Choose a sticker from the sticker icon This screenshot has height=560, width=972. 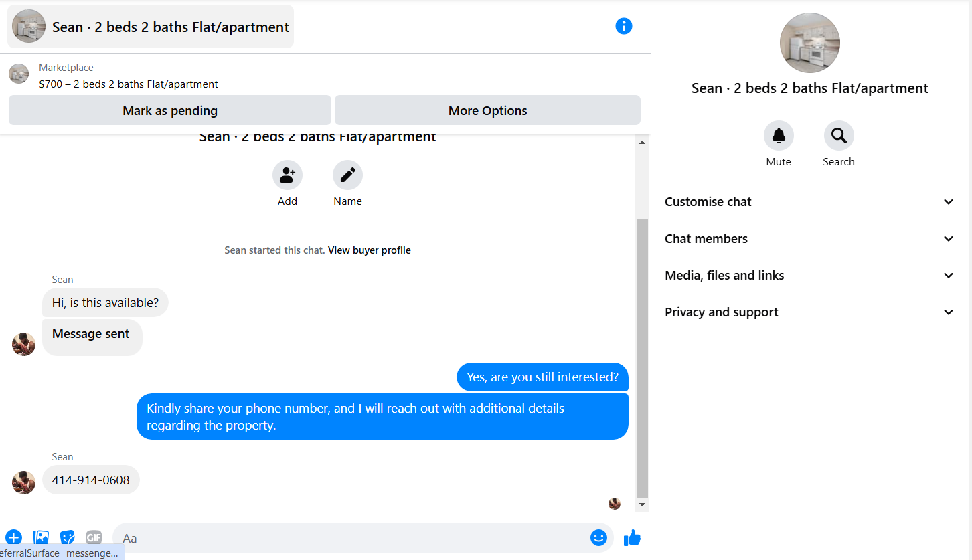pyautogui.click(x=67, y=537)
